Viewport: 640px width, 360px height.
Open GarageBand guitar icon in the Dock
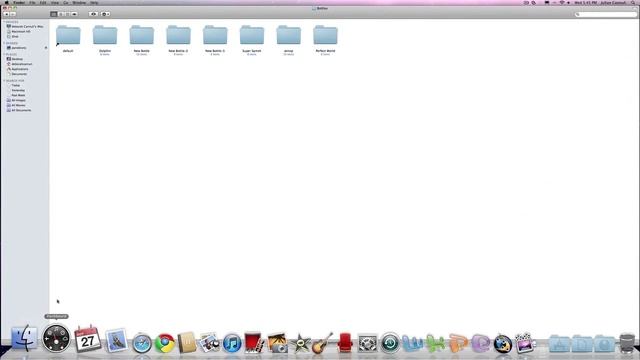click(322, 343)
